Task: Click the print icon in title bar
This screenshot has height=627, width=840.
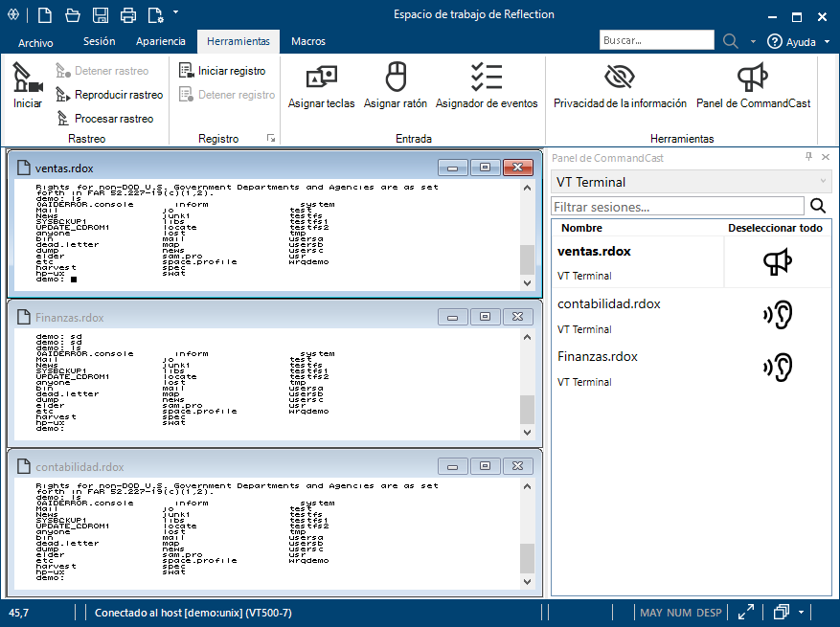Action: 128,14
